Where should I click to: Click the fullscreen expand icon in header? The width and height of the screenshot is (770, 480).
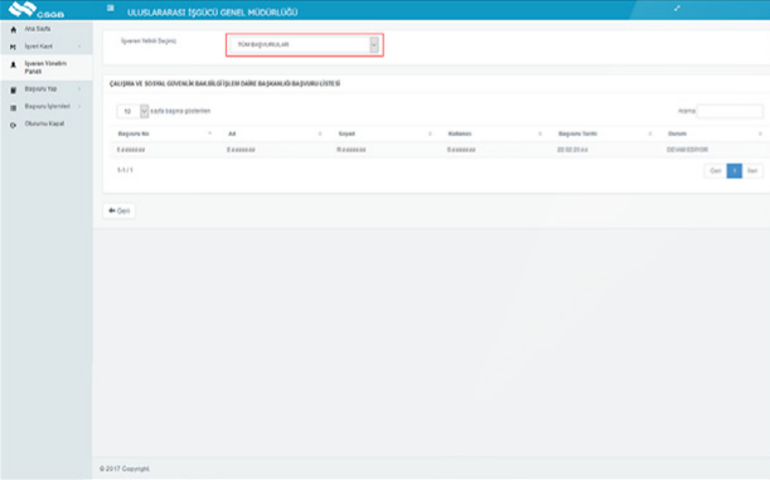click(x=677, y=9)
